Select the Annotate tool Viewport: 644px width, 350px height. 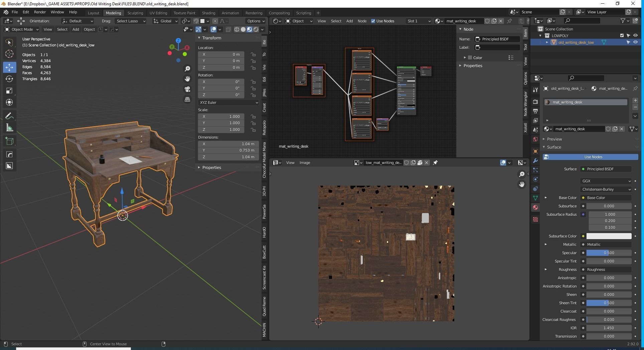click(x=9, y=116)
